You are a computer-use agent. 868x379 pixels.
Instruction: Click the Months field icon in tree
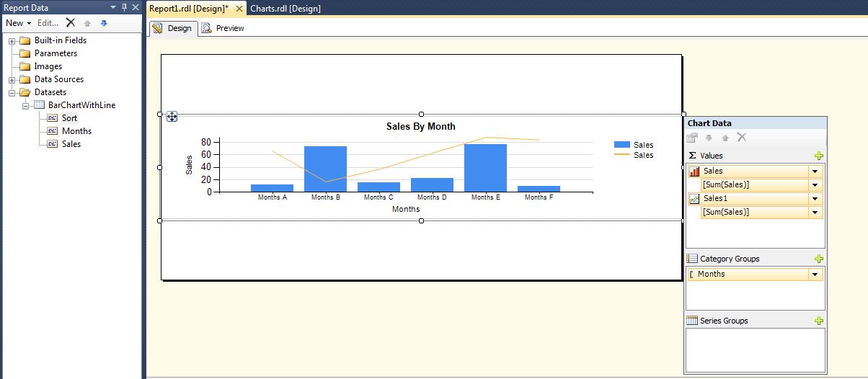pyautogui.click(x=52, y=131)
